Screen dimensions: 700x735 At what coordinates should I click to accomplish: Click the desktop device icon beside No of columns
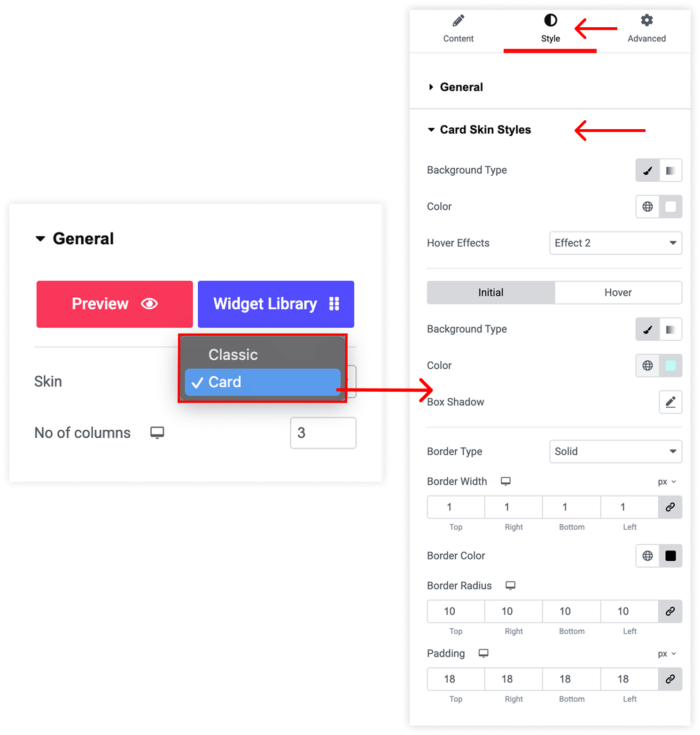tap(157, 433)
